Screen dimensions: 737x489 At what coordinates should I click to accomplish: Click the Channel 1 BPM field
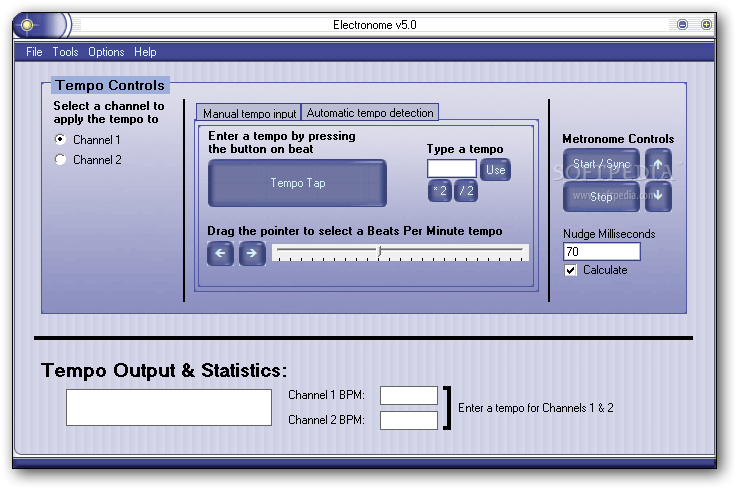pyautogui.click(x=409, y=395)
